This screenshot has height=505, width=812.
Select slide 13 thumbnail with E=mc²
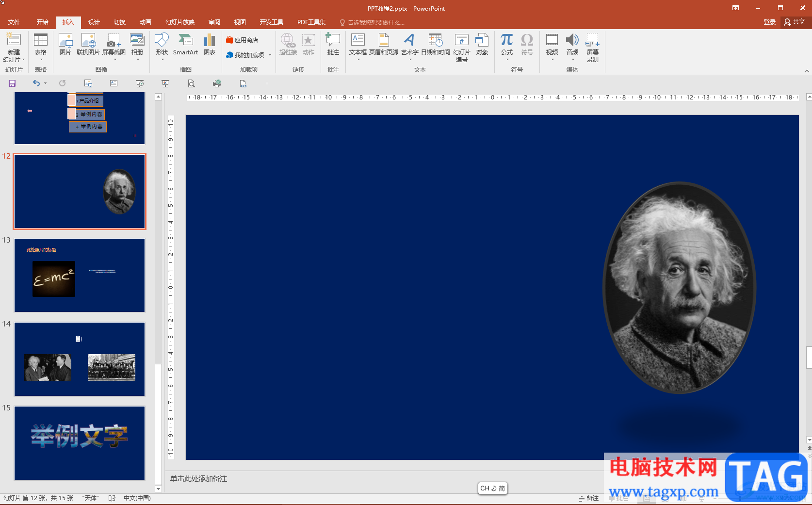point(80,275)
